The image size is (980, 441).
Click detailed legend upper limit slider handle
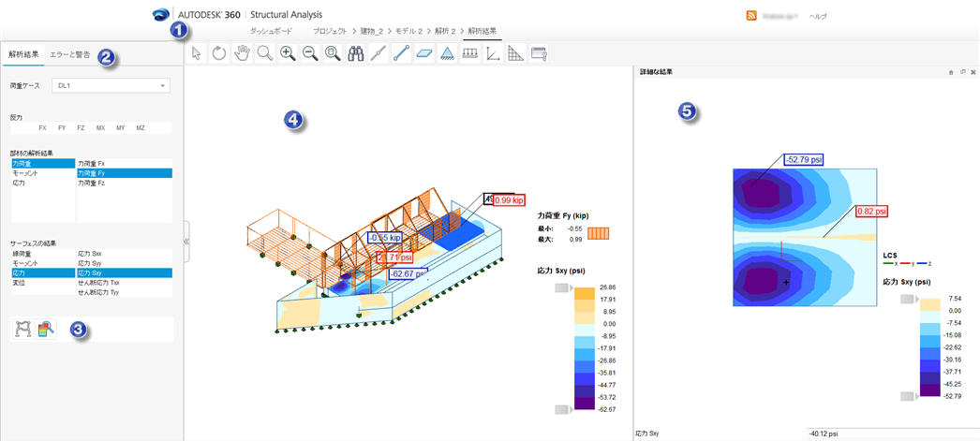(908, 300)
